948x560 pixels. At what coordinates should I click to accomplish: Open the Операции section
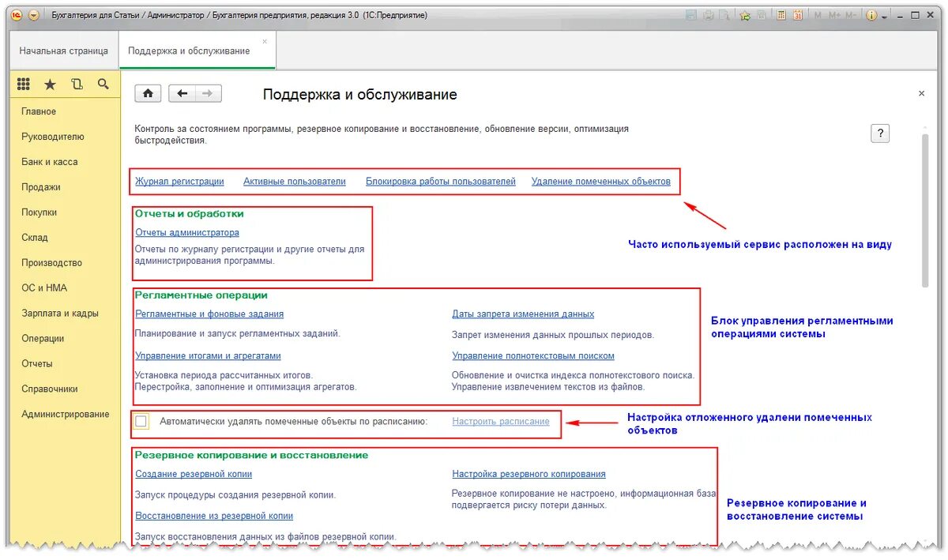(x=43, y=339)
